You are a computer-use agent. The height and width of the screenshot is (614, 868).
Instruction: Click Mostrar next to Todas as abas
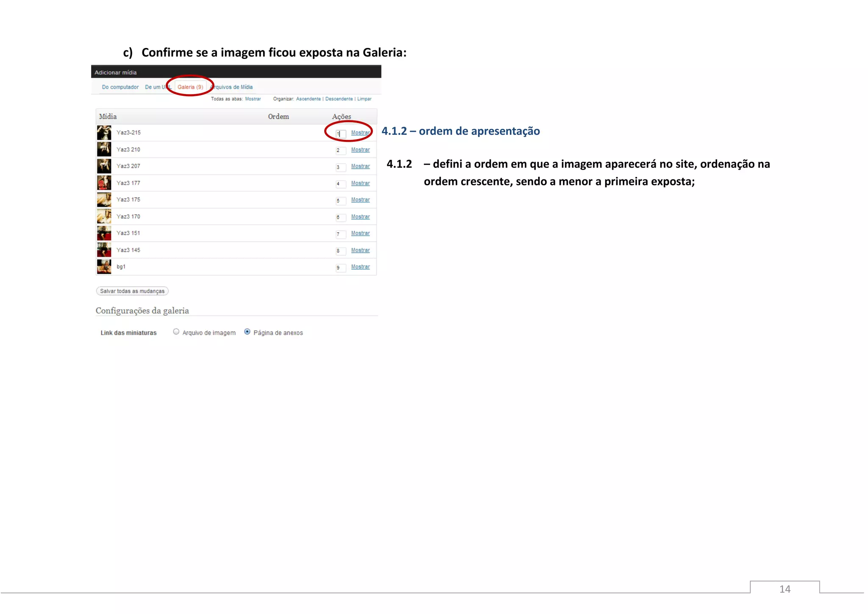(253, 99)
